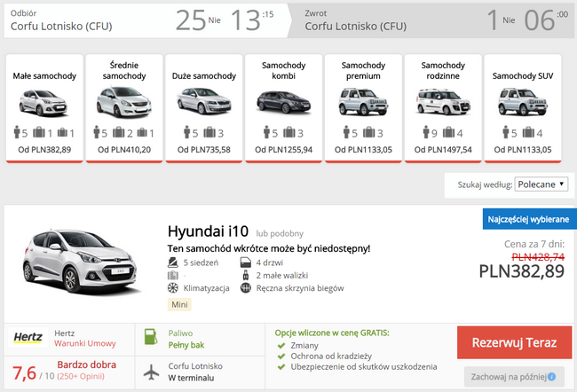Image resolution: width=577 pixels, height=392 pixels.
Task: Select the Samochody rodzinne category card
Action: [443, 108]
